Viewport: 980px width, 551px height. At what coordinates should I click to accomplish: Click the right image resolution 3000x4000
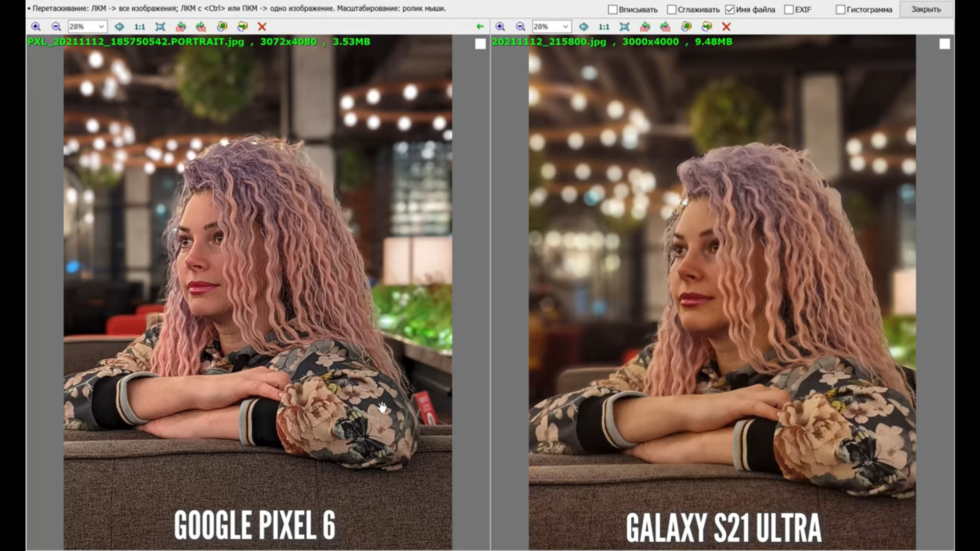[x=651, y=42]
